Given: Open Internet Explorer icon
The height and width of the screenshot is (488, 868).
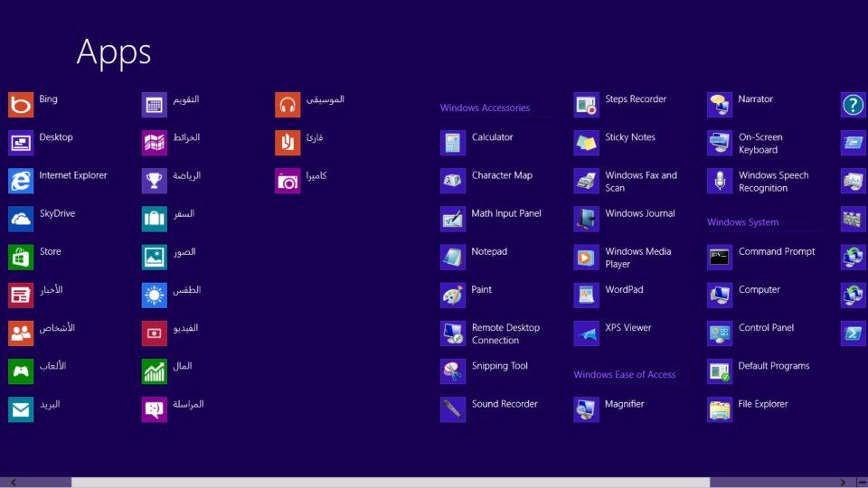Looking at the screenshot, I should (x=21, y=181).
